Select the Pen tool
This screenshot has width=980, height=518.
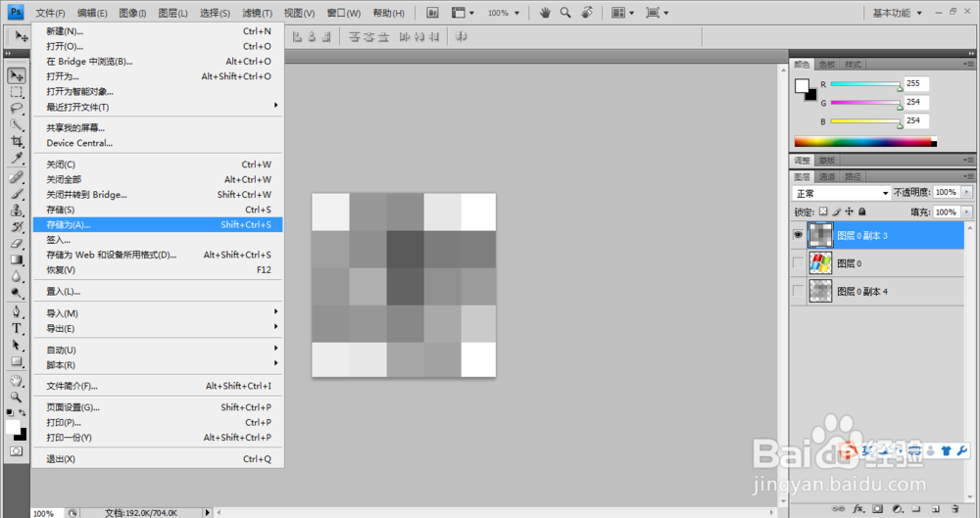[x=17, y=311]
